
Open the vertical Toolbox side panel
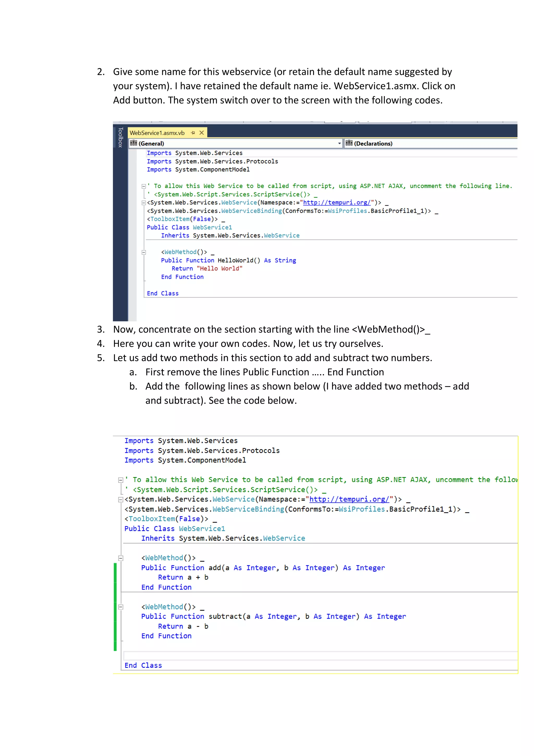click(120, 137)
